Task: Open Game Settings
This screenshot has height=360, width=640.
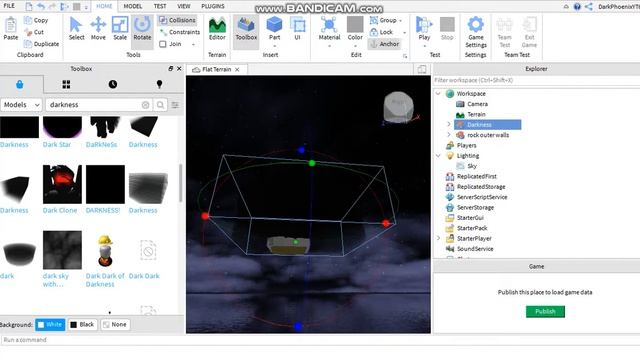Action: (x=476, y=32)
